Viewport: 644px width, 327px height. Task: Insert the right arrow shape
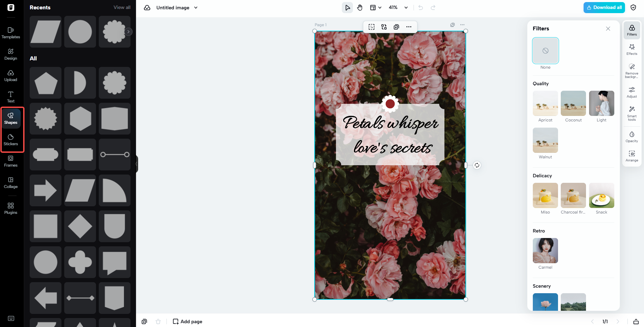(x=46, y=190)
